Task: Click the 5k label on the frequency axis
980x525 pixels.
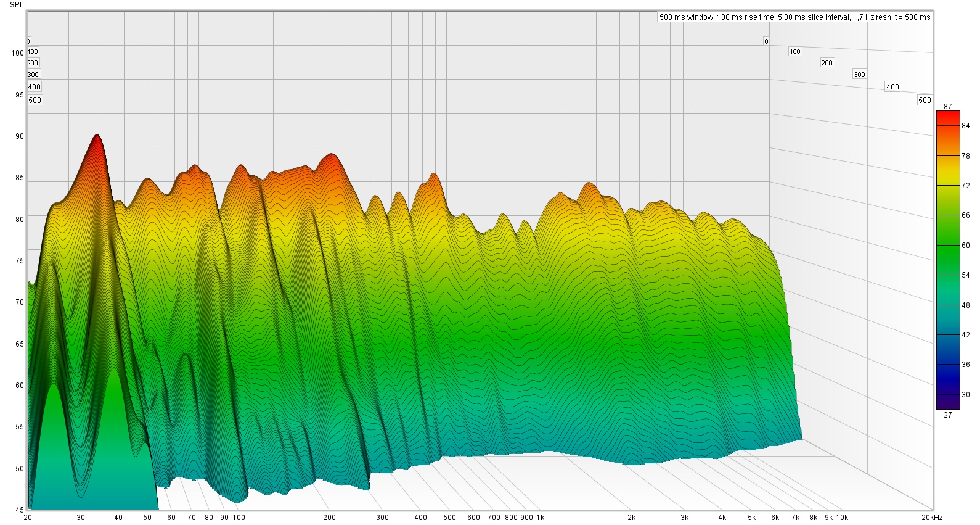Action: click(x=751, y=518)
